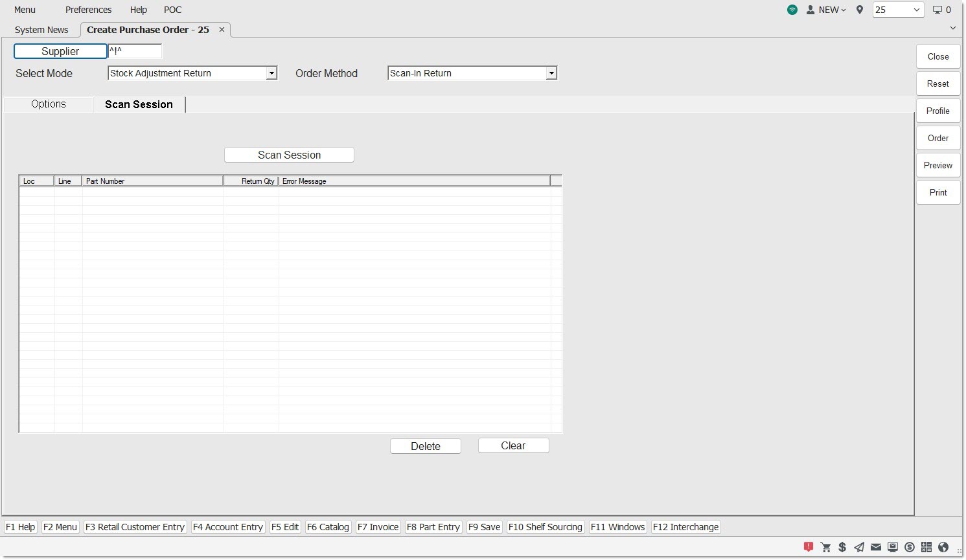Click the circled S icon
Screen dimensions: 966x560
(x=910, y=547)
